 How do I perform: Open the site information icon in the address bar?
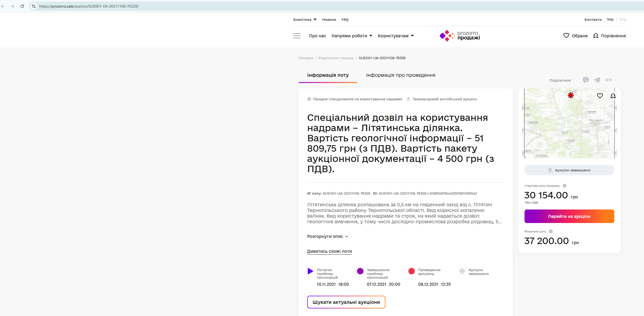(34, 6)
